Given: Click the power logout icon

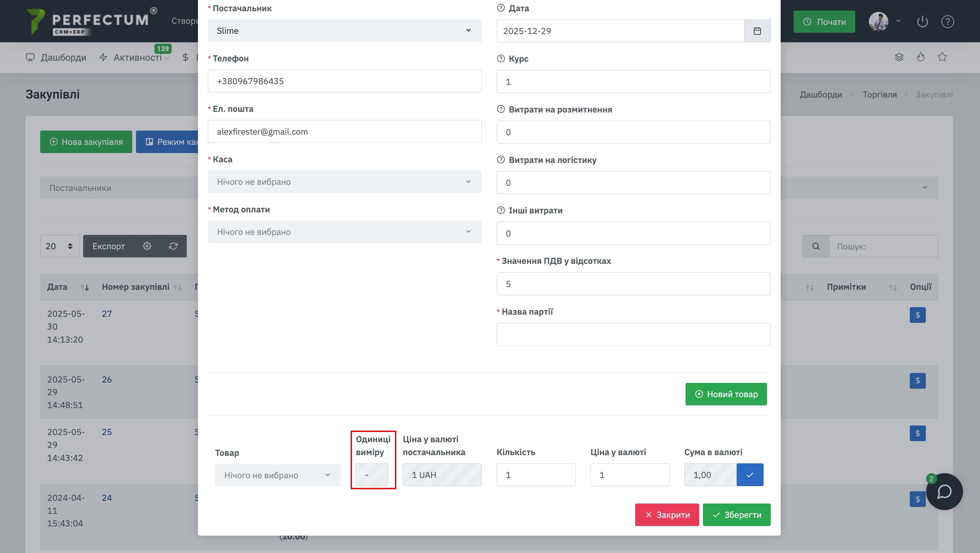Looking at the screenshot, I should 922,22.
